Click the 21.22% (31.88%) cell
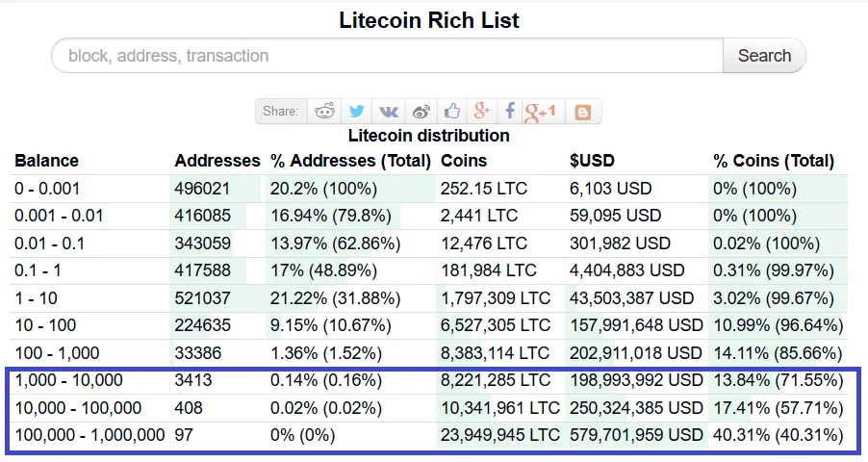Viewport: 868px width, 462px height. [x=336, y=298]
